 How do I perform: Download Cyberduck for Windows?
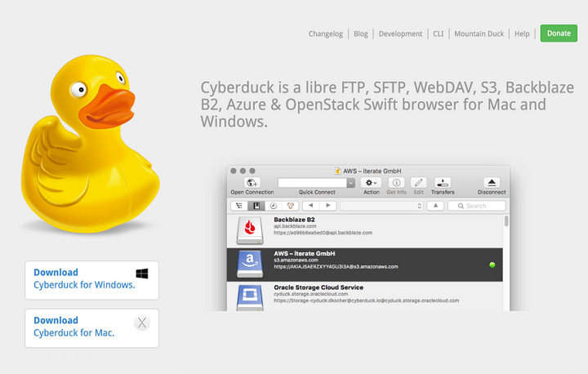coord(91,280)
